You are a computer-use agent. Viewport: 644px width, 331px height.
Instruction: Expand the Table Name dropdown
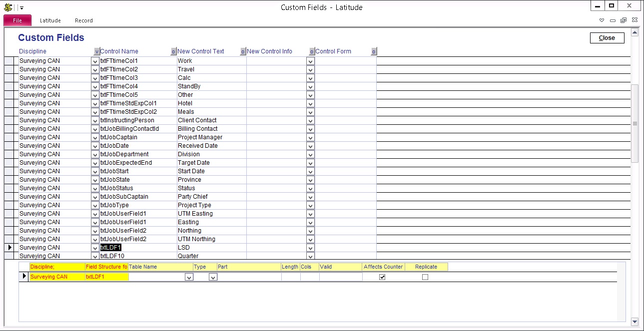click(x=189, y=277)
